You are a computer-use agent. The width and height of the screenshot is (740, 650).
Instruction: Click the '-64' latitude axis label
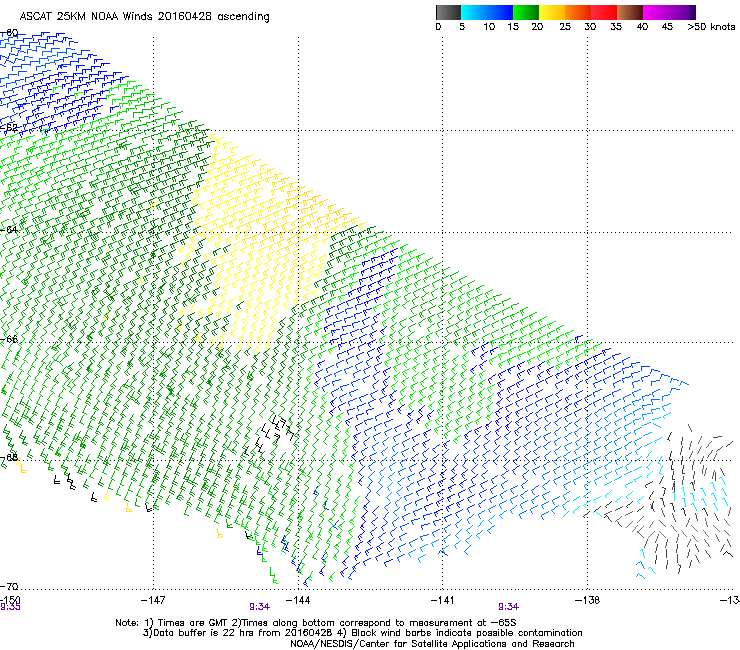point(9,229)
